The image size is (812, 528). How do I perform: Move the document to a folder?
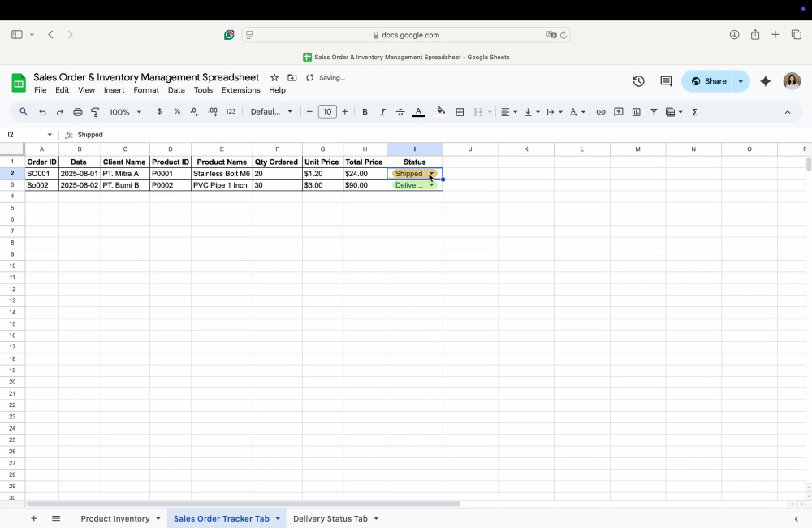point(292,78)
